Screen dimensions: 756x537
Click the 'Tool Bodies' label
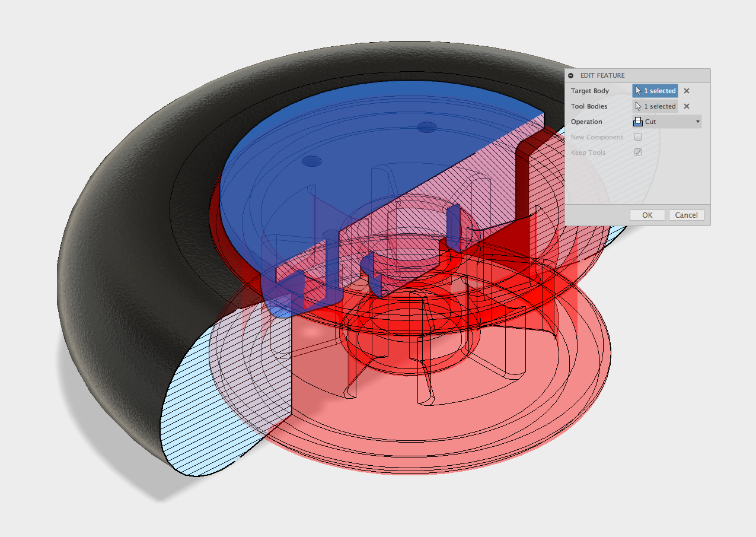(589, 106)
